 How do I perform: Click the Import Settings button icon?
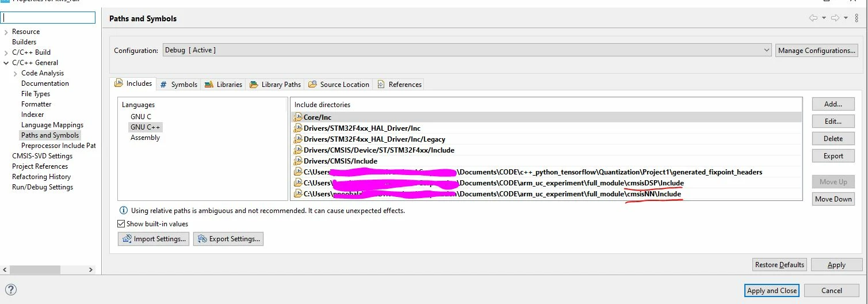(127, 239)
